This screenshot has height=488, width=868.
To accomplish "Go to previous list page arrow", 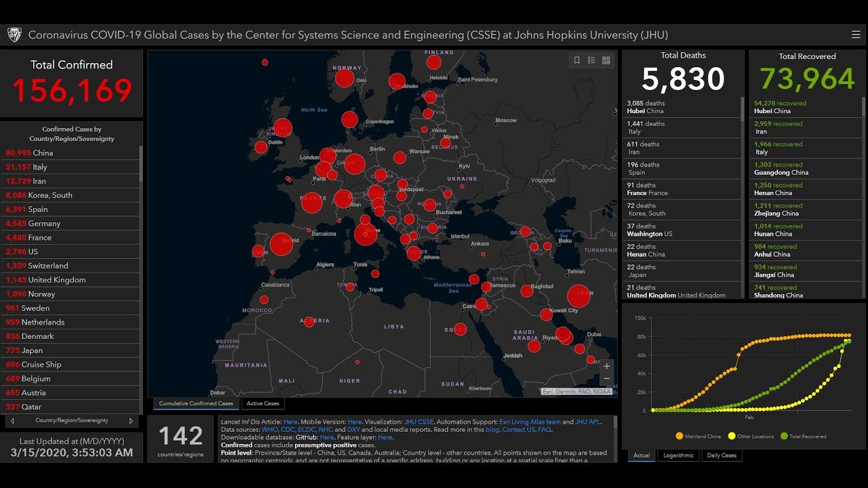I will 12,421.
